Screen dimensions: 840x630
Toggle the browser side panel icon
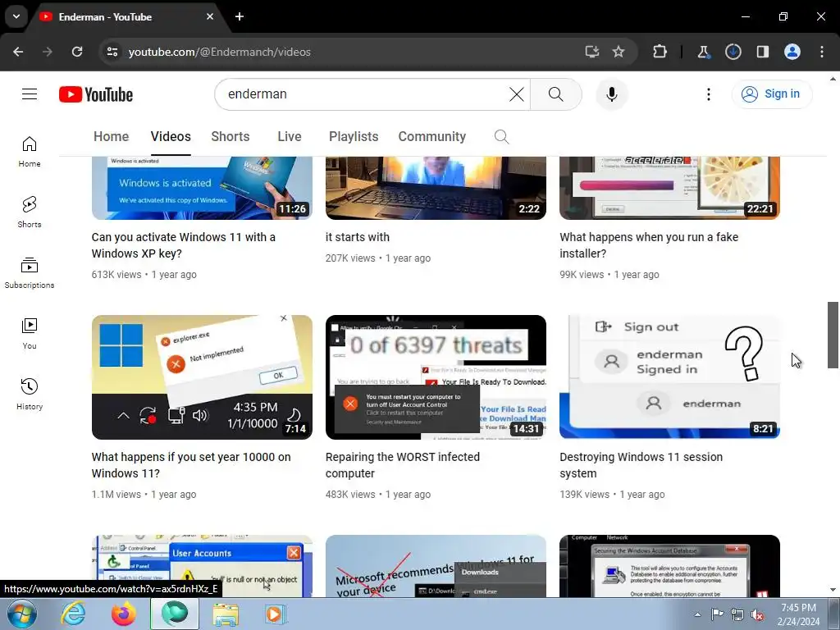pyautogui.click(x=762, y=52)
